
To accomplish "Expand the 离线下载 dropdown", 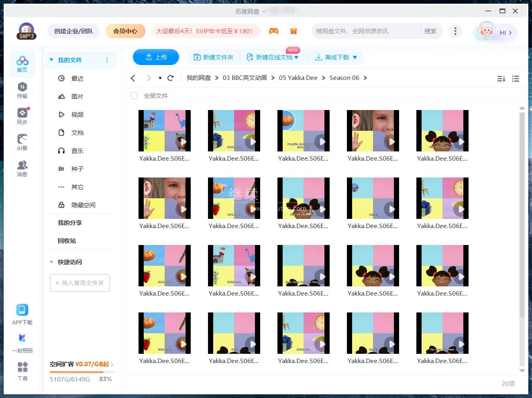I will [355, 57].
